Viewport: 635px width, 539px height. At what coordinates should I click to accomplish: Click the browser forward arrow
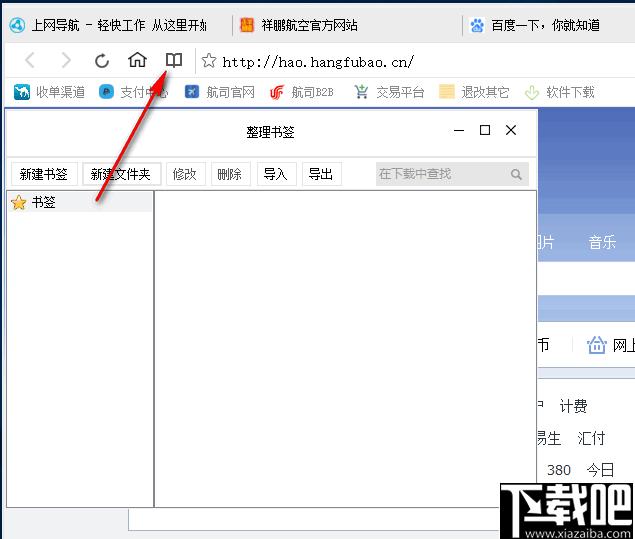[66, 61]
